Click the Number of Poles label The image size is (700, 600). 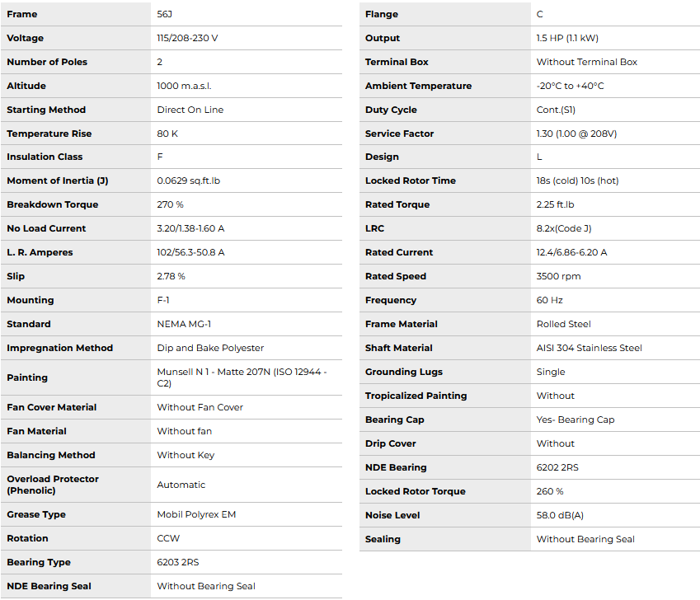coord(47,62)
